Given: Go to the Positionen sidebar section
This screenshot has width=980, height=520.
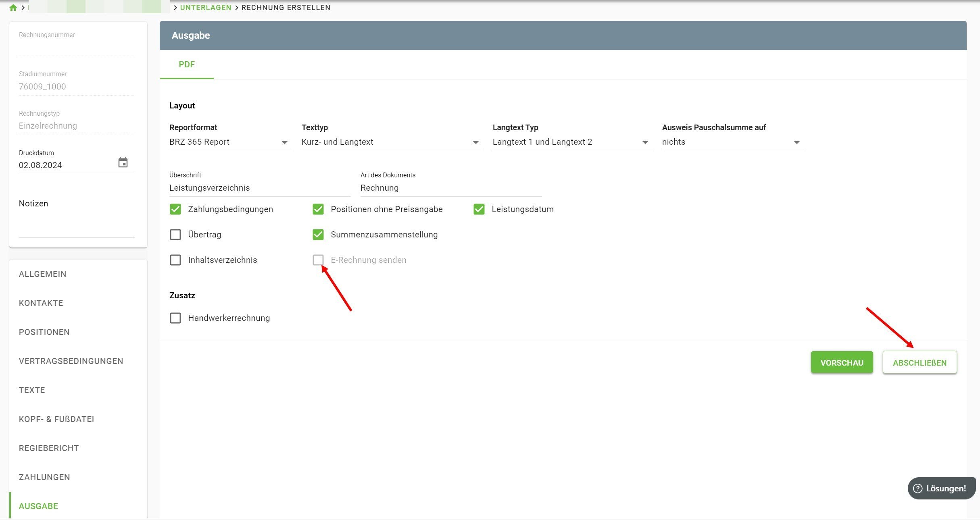Looking at the screenshot, I should click(x=44, y=332).
